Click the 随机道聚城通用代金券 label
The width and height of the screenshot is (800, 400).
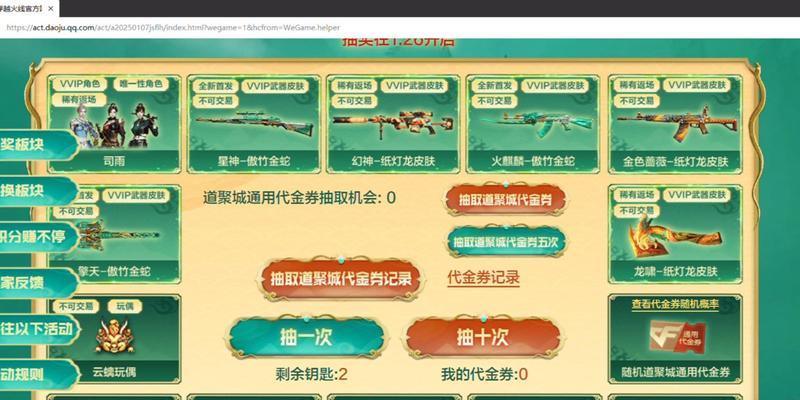tap(675, 372)
